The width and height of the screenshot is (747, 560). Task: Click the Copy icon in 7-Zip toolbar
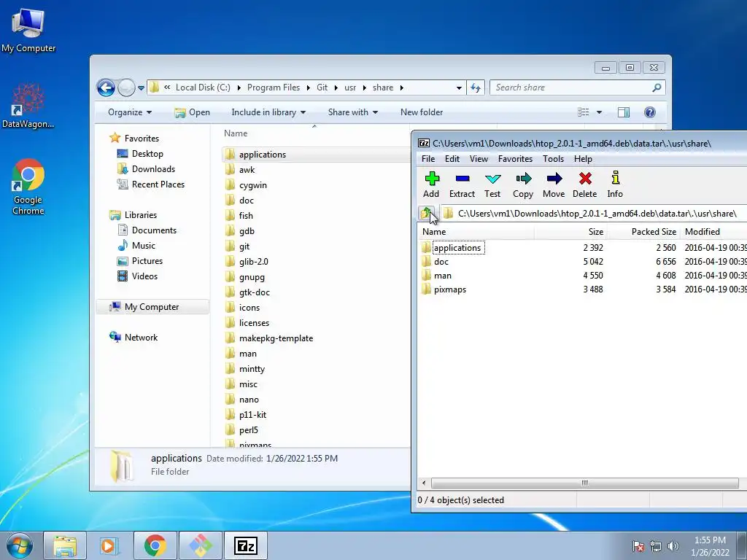522,184
